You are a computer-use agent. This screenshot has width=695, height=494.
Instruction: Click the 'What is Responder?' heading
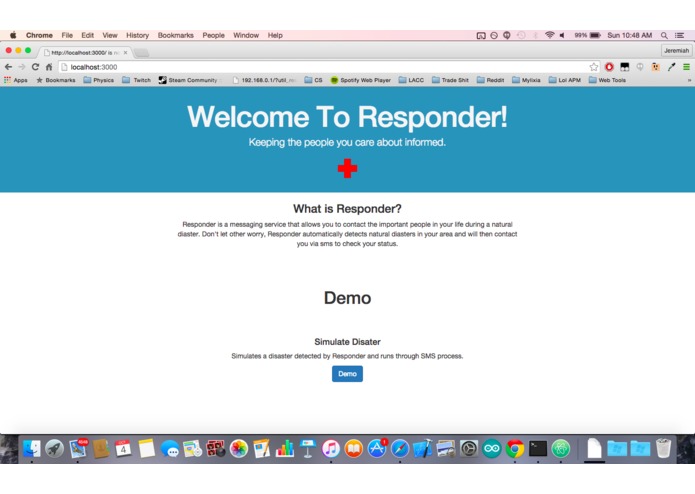[347, 209]
